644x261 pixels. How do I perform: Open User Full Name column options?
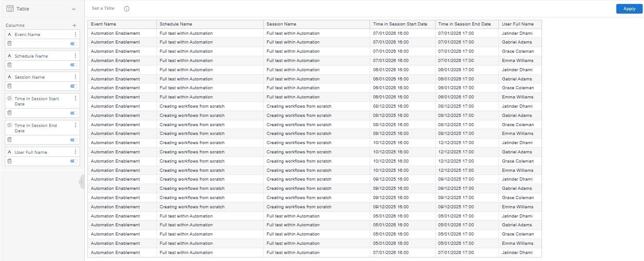tap(75, 152)
